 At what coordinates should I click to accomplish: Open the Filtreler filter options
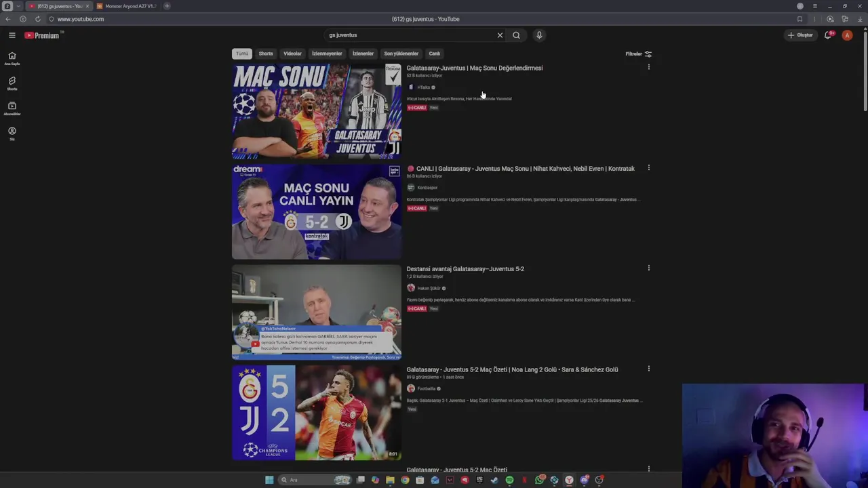coord(638,54)
